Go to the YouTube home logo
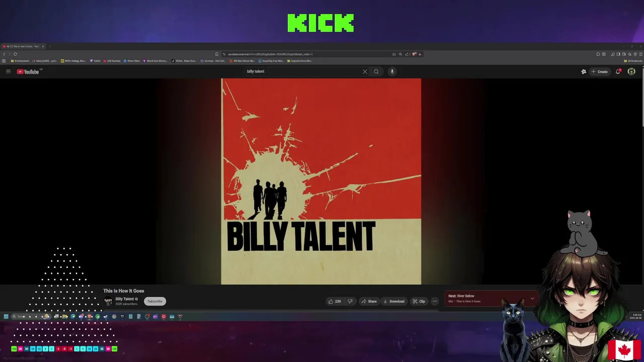644x362 pixels. tap(29, 71)
